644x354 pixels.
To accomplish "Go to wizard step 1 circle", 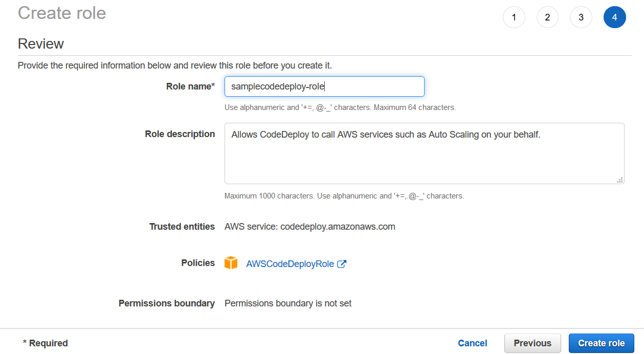I will 514,17.
